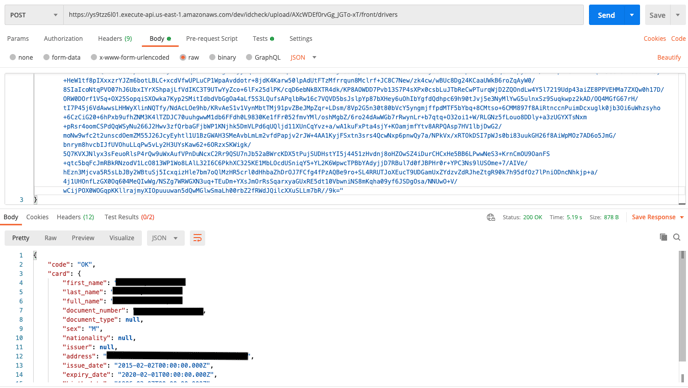
Task: Select the request Body tab
Action: pyautogui.click(x=160, y=39)
